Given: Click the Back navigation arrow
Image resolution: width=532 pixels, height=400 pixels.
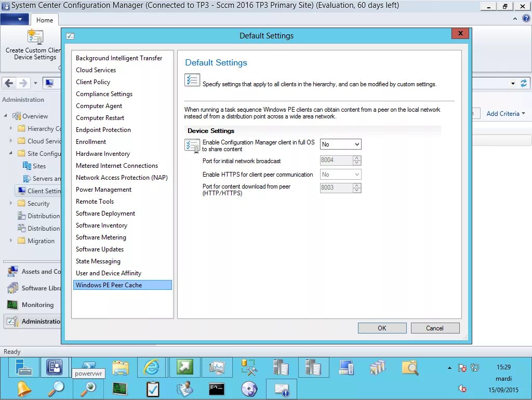Looking at the screenshot, I should coord(9,83).
